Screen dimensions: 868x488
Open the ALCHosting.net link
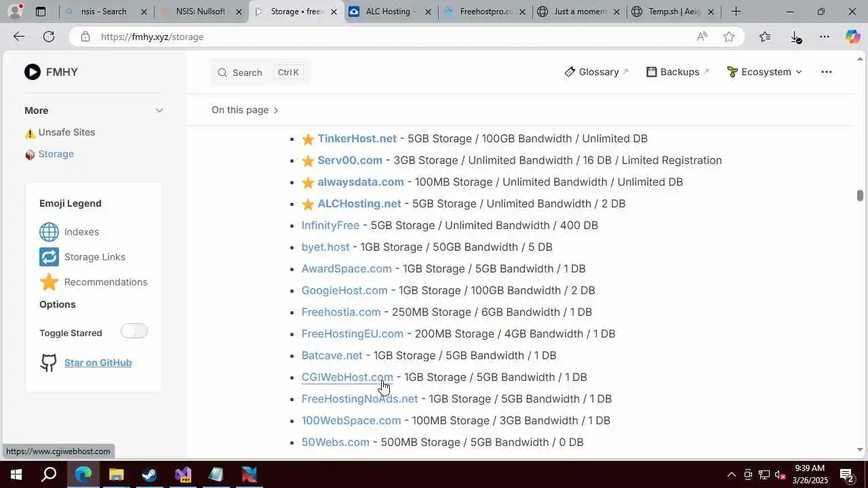pyautogui.click(x=359, y=203)
